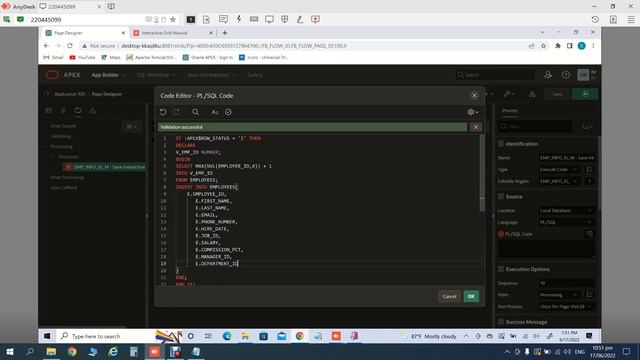This screenshot has width=640, height=360.
Task: Open the Editable Region dropdown
Action: tap(558, 181)
